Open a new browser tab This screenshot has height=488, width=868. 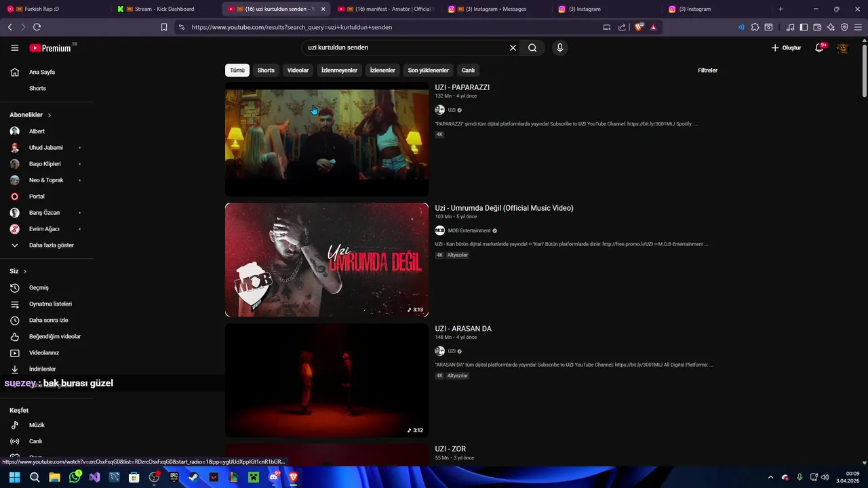click(781, 9)
